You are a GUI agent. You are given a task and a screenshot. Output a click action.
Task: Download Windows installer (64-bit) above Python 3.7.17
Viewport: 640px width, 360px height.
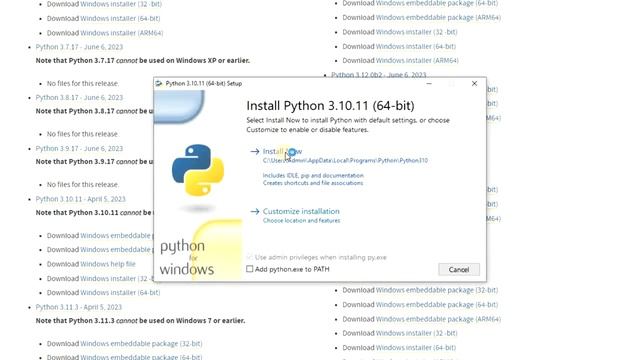120,18
